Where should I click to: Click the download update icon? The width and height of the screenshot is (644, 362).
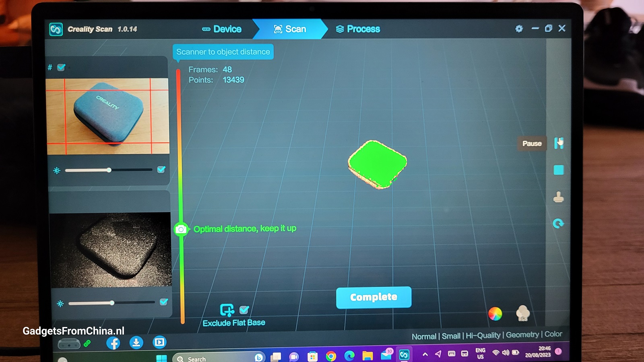(136, 343)
